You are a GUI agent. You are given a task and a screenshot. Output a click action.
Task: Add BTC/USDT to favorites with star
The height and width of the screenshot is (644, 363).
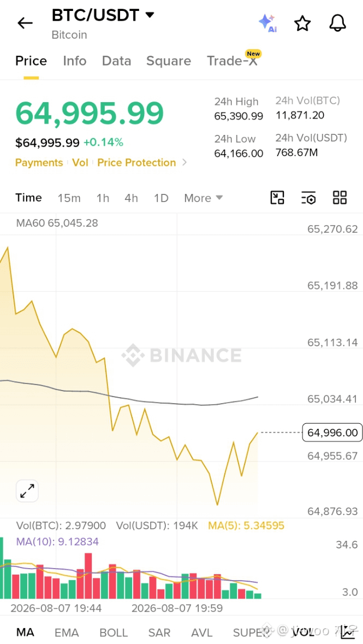[x=302, y=23]
